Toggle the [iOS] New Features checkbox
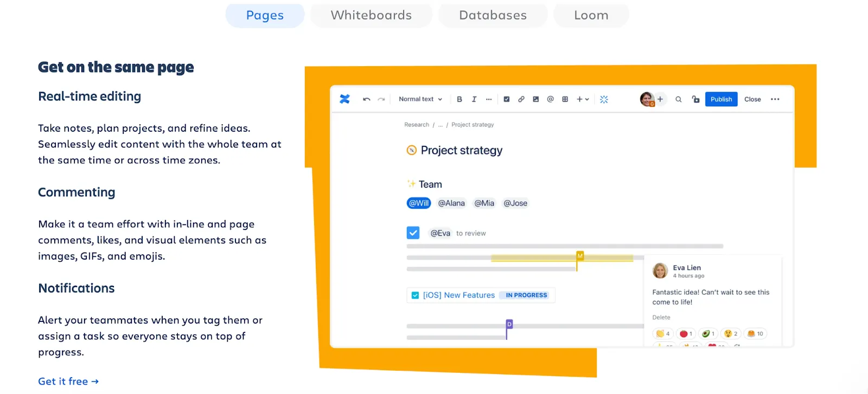Image resolution: width=868 pixels, height=394 pixels. pos(415,295)
